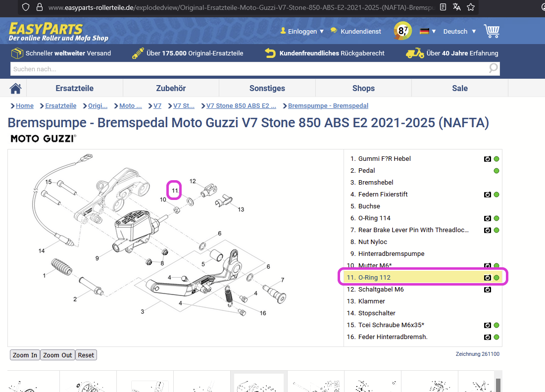The height and width of the screenshot is (392, 545).
Task: Open the Zubehör menu
Action: pos(171,88)
